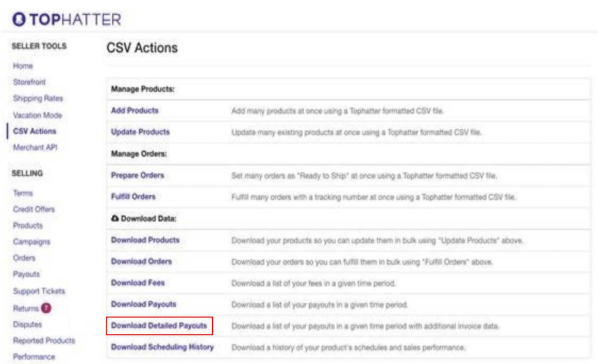This screenshot has height=364, width=598.
Task: Open Terms under Selling
Action: [x=23, y=193]
